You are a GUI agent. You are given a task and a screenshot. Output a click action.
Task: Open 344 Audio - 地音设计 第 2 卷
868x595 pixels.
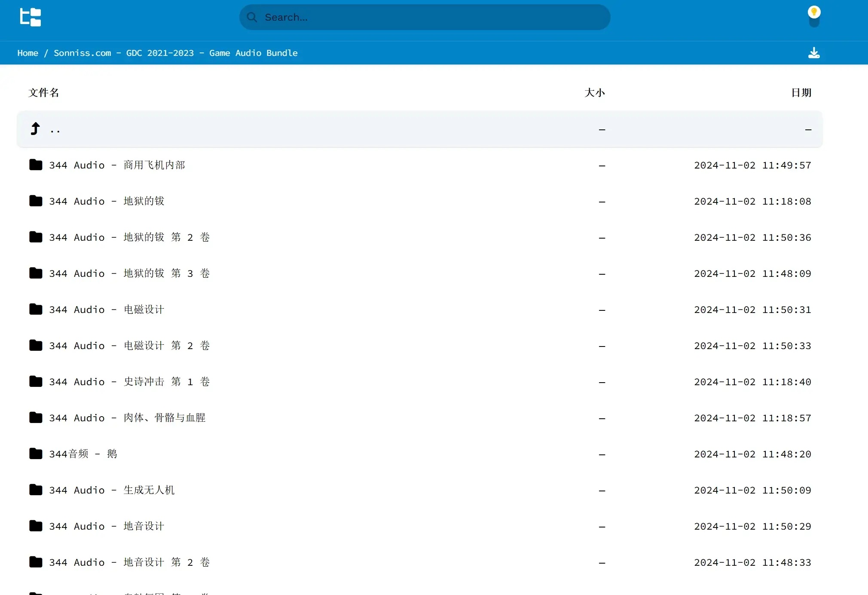coord(129,562)
